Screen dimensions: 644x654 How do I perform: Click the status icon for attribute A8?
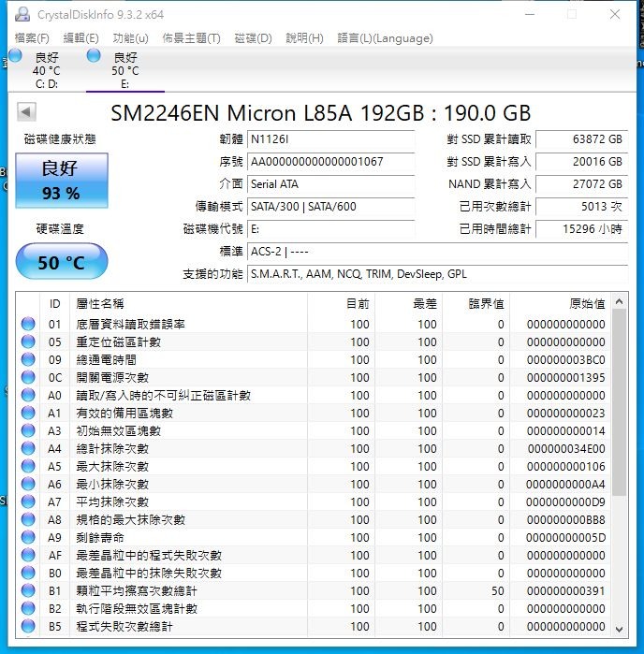28,519
